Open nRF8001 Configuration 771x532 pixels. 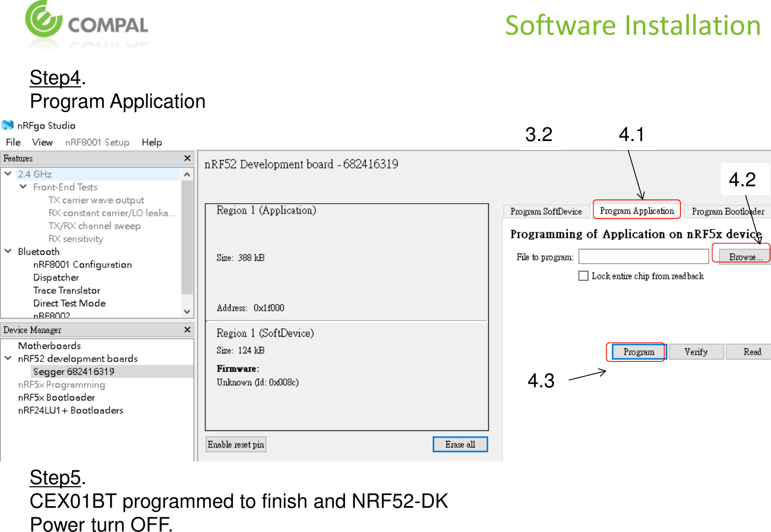click(83, 264)
